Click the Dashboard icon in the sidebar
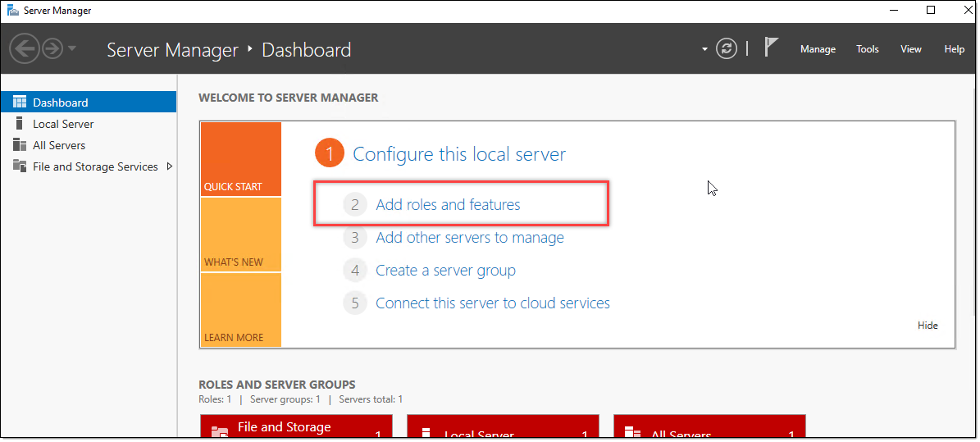The height and width of the screenshot is (442, 980). (20, 103)
